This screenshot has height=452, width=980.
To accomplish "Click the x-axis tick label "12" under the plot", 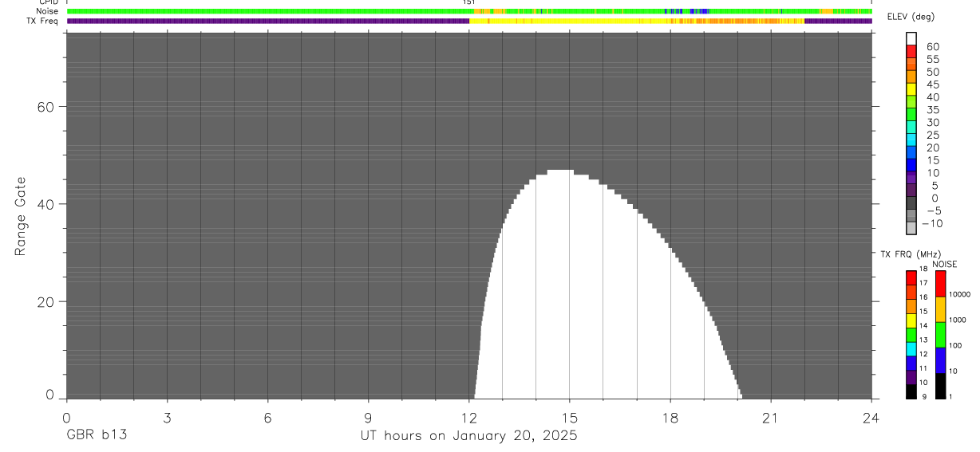I will coord(469,418).
